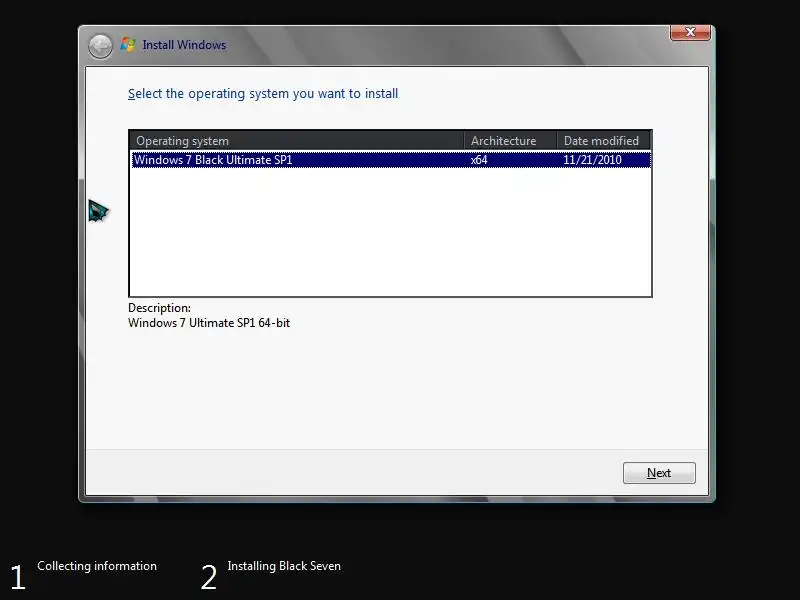This screenshot has height=600, width=800.
Task: Click the 11/21/2010 date cell
Action: click(x=592, y=160)
